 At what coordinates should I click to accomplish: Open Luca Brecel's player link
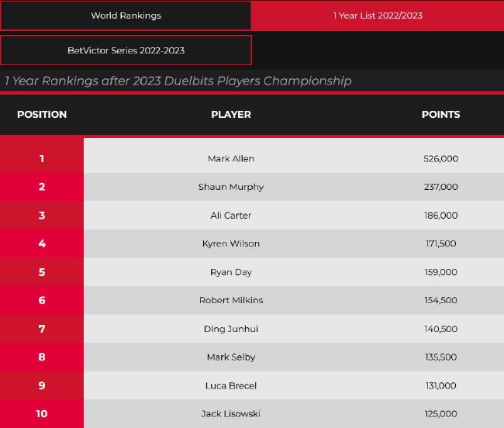[x=231, y=385]
